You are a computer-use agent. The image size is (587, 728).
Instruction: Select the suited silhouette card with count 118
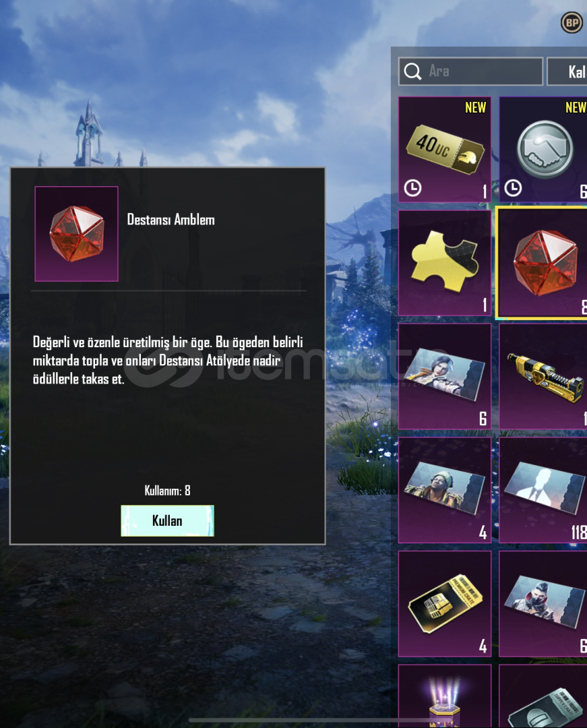pyautogui.click(x=543, y=490)
